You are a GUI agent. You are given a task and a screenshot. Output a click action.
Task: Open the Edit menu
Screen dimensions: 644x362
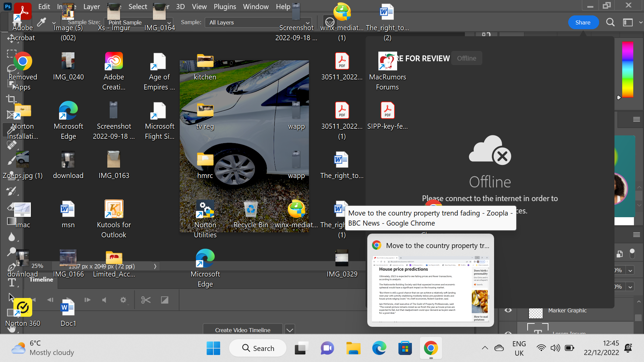(44, 7)
